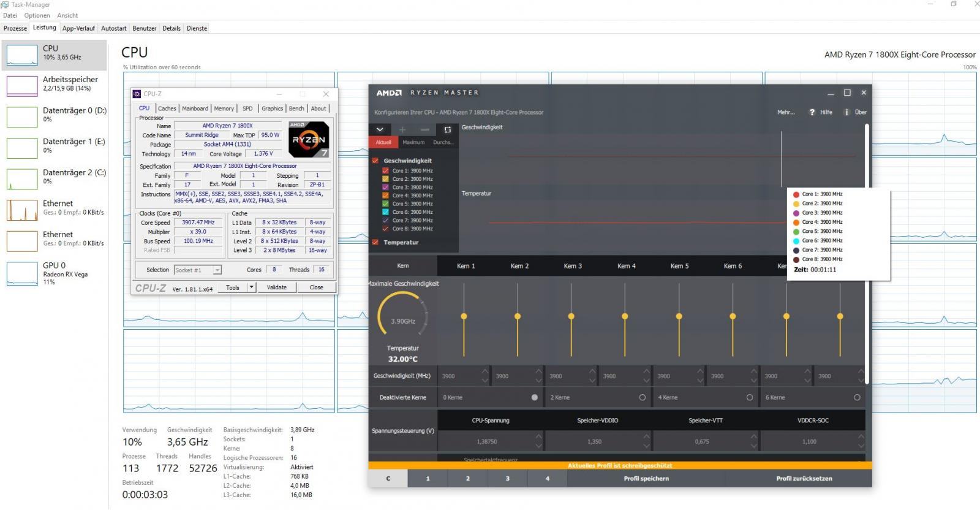Open the Memory tab in CPU-Z
Screen dimensions: 980x510
click(224, 108)
